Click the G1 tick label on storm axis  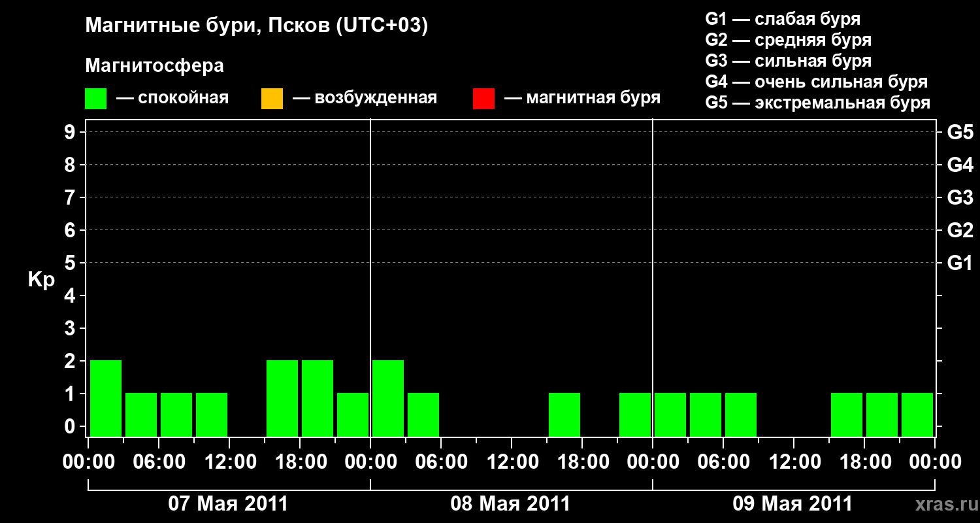click(x=960, y=263)
